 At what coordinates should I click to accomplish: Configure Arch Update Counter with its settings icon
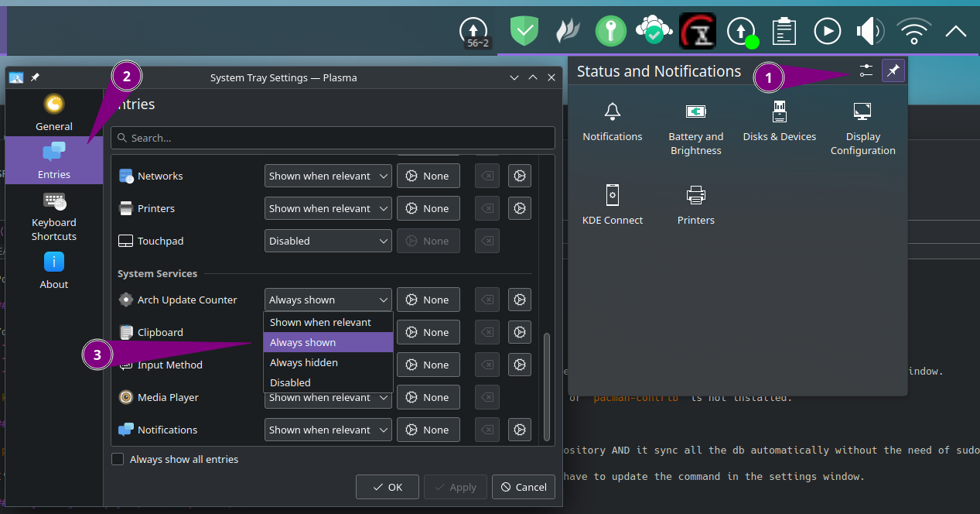pyautogui.click(x=520, y=300)
